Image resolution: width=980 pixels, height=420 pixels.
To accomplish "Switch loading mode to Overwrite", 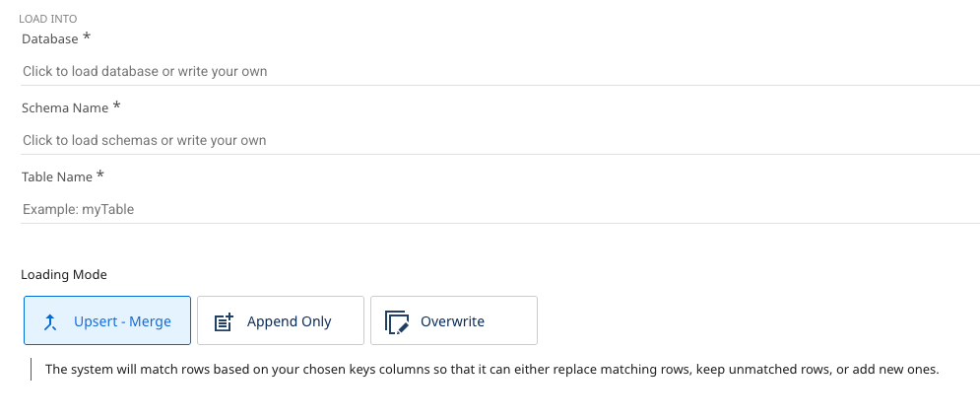I will 454,320.
